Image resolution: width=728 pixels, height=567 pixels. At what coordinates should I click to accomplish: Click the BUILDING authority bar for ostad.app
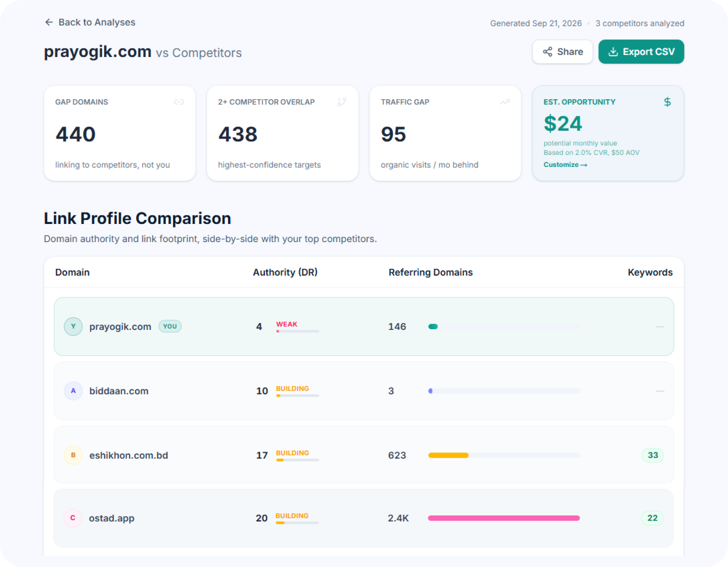pyautogui.click(x=297, y=523)
